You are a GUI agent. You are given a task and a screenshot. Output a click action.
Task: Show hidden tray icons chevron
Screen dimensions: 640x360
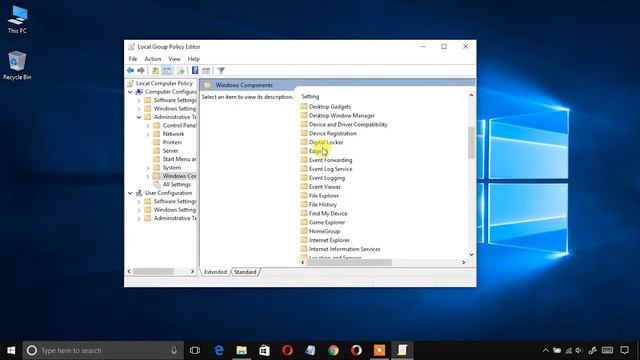[546, 350]
